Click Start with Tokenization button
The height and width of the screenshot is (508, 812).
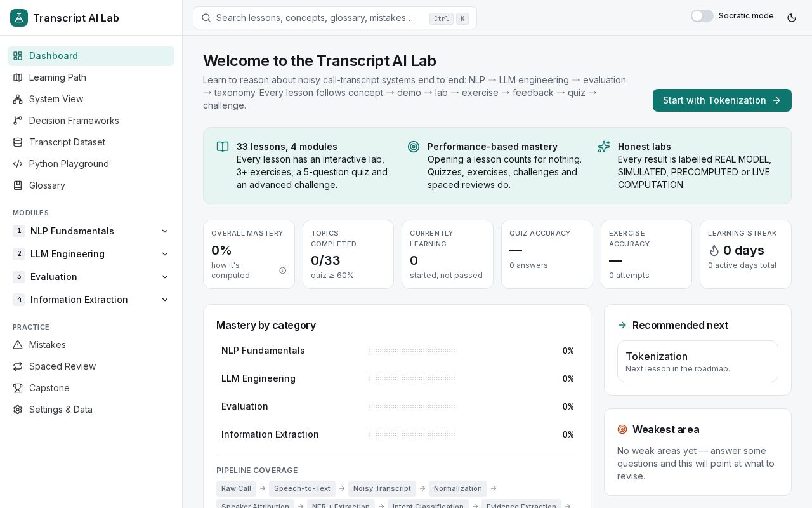tap(722, 100)
